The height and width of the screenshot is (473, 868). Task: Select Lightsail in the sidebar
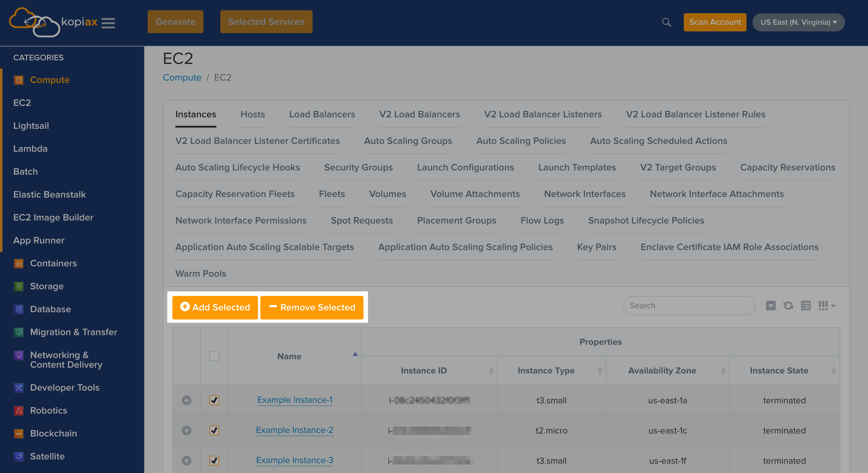pos(31,126)
